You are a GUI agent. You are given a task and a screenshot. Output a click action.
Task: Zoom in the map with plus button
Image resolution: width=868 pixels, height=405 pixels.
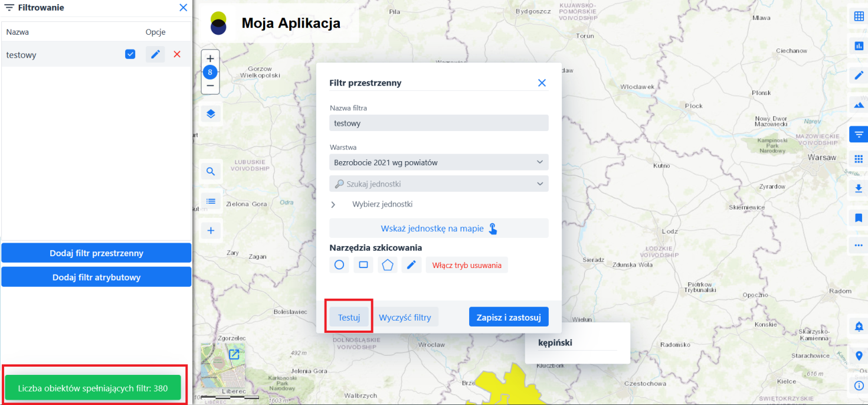210,58
